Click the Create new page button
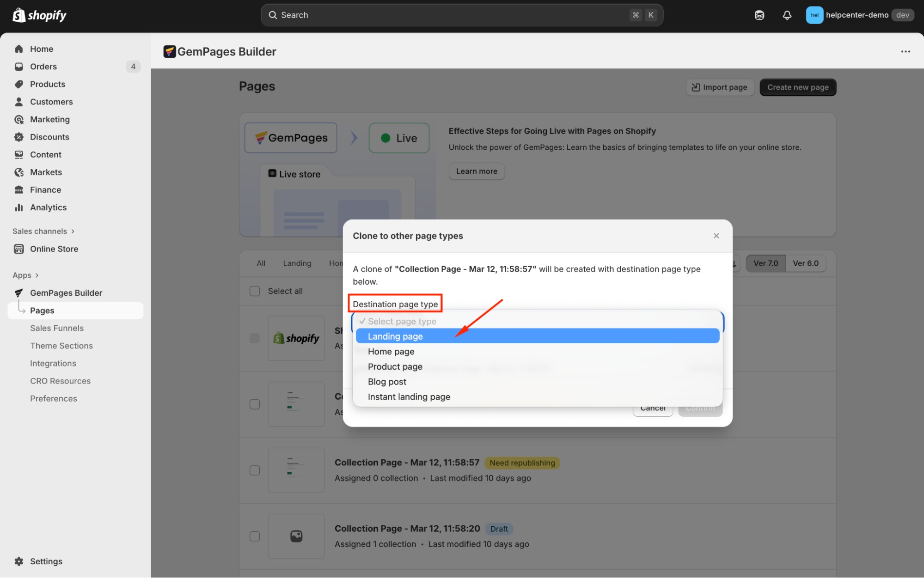This screenshot has height=578, width=924. click(798, 87)
